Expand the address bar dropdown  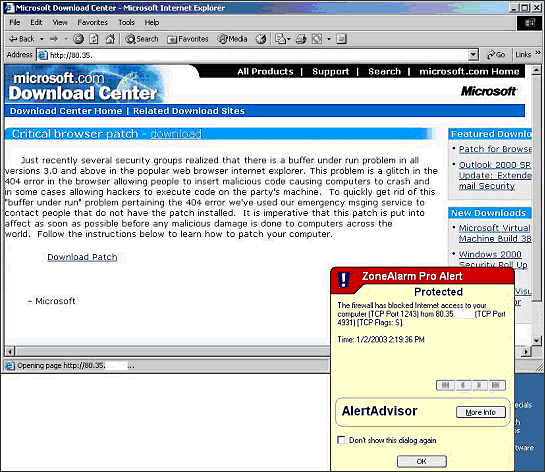click(473, 55)
